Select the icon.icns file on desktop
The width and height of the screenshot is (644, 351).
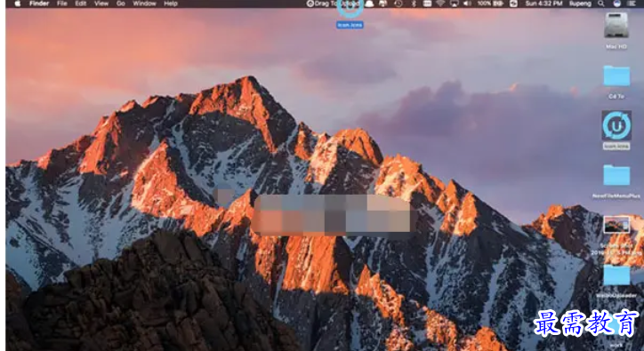616,125
